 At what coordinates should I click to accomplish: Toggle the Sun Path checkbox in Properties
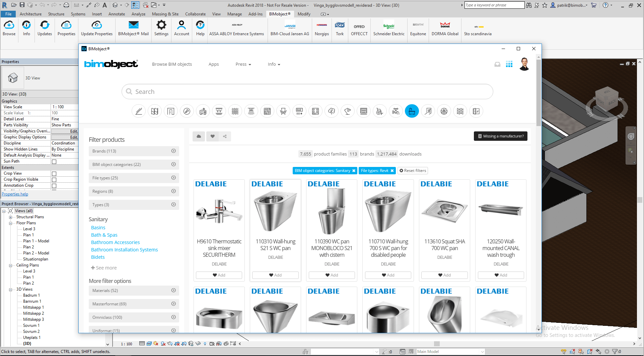(54, 161)
